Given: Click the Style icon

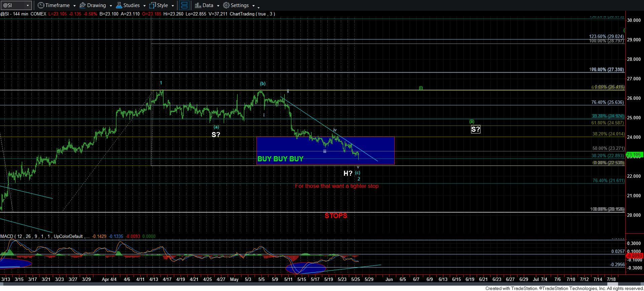Looking at the screenshot, I should (x=152, y=5).
